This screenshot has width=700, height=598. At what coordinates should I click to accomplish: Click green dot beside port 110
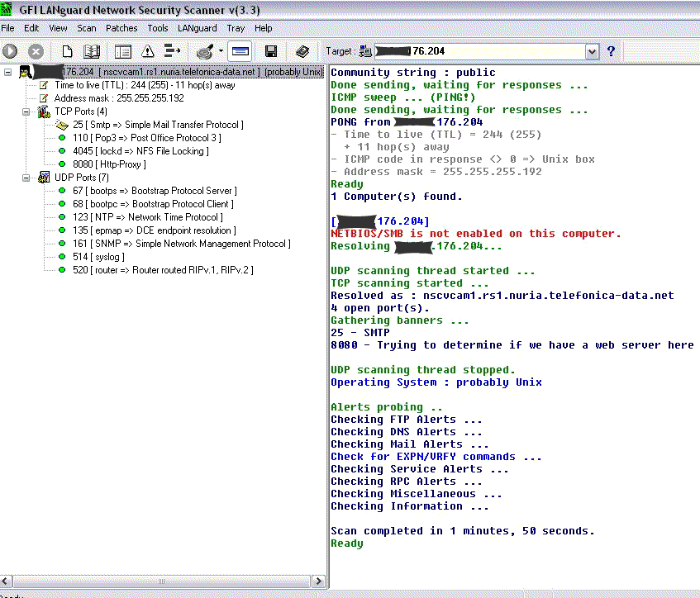pyautogui.click(x=62, y=138)
